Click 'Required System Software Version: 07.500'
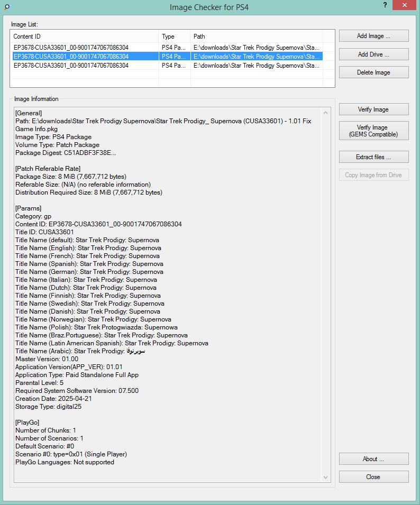The image size is (420, 505). tap(77, 391)
